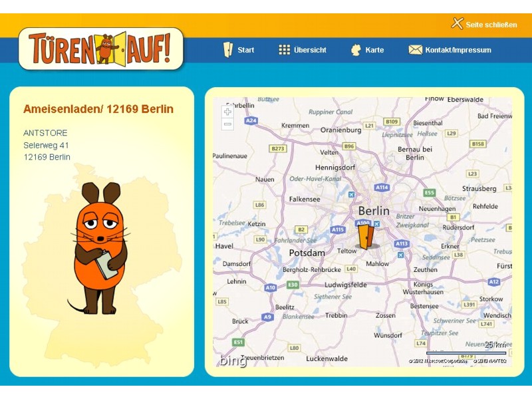Image resolution: width=532 pixels, height=399 pixels.
Task: Open the Übersicht menu item
Action: pos(310,50)
